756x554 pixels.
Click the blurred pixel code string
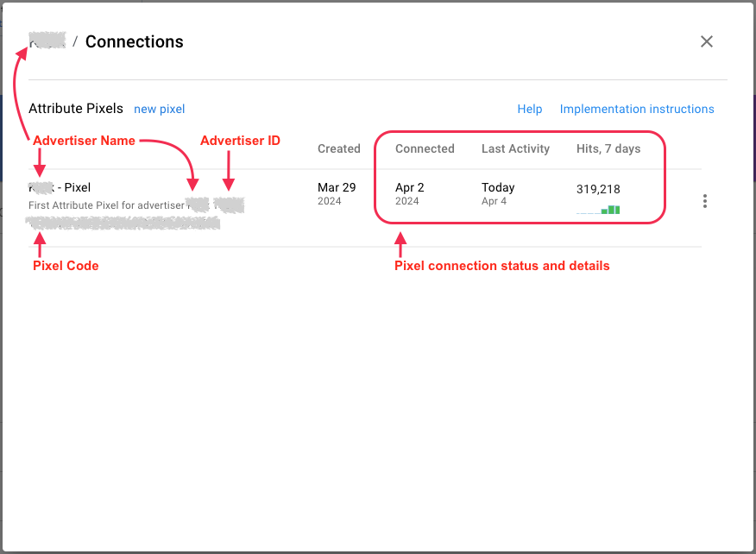123,223
